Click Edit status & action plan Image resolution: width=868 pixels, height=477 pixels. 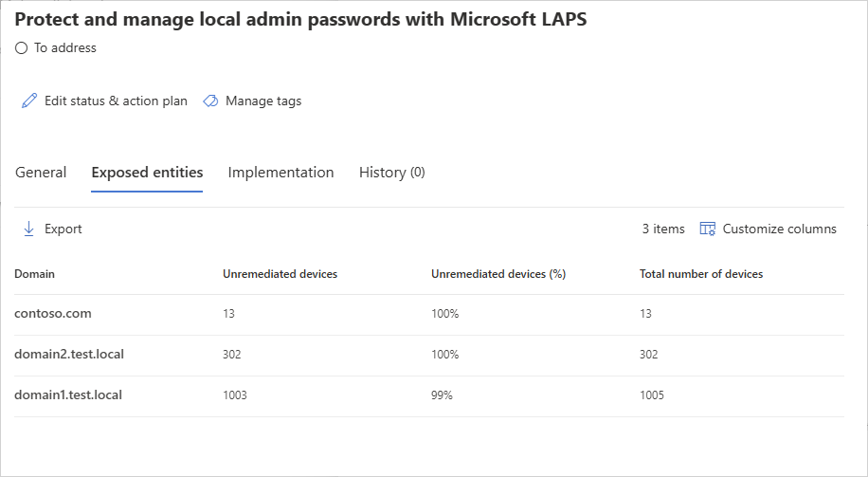coord(116,101)
